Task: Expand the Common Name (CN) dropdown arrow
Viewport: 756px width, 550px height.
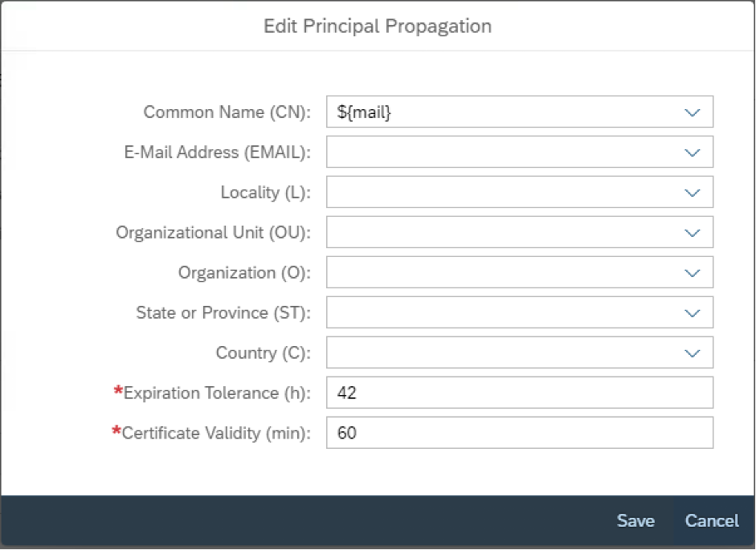Action: 693,112
